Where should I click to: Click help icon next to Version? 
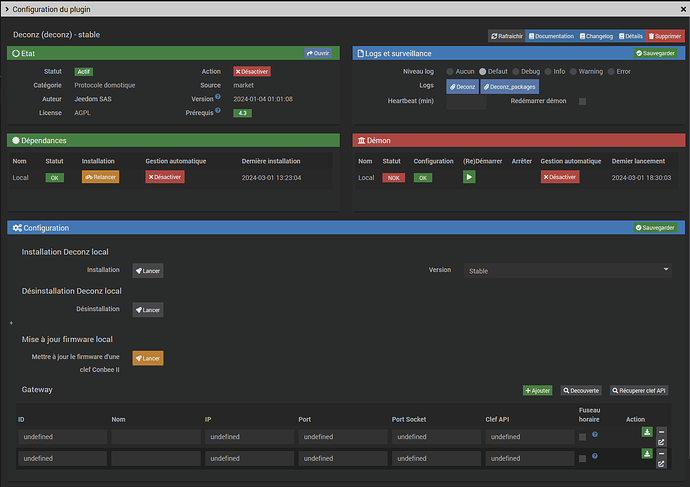218,97
